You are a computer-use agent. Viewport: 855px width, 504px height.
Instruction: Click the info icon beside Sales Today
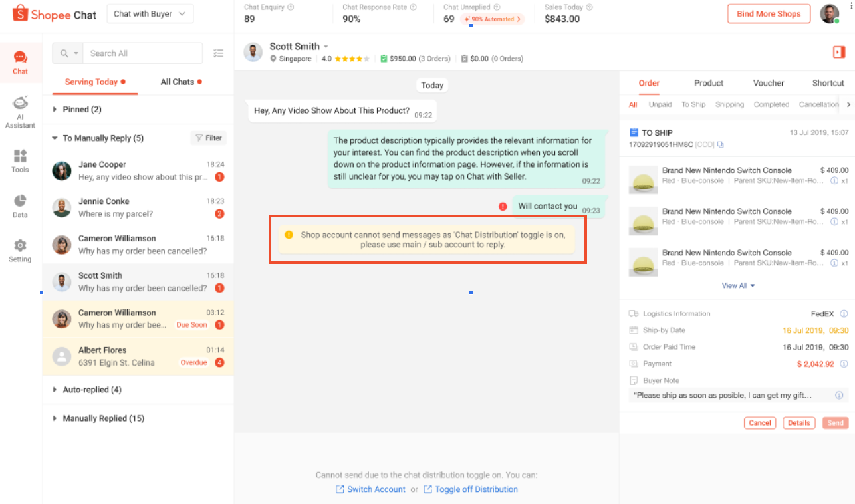(589, 7)
